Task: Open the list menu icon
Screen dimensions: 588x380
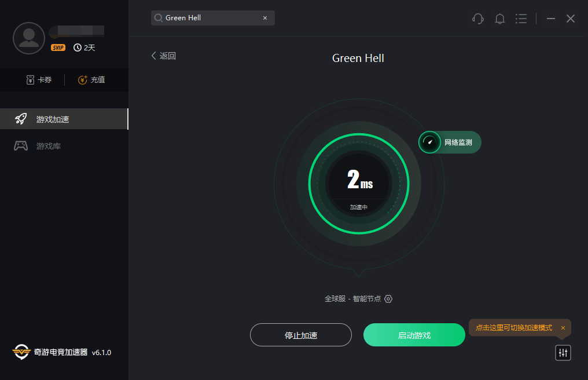Action: pyautogui.click(x=521, y=19)
